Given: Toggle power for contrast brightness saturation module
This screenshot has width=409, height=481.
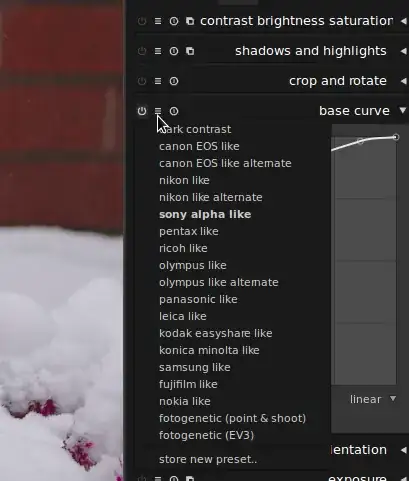Looking at the screenshot, I should 142,21.
